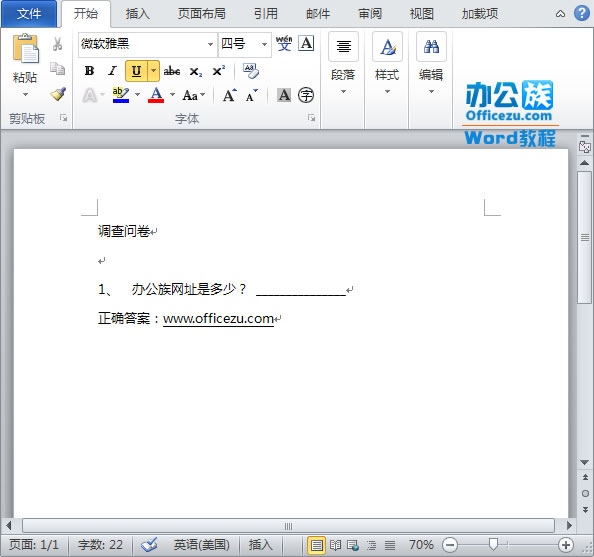Click the 页面: 1/1 page indicator
This screenshot has height=557, width=594.
(x=34, y=545)
